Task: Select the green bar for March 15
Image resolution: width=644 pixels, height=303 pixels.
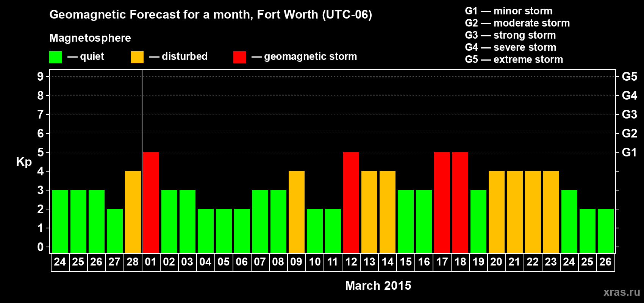Action: point(406,221)
